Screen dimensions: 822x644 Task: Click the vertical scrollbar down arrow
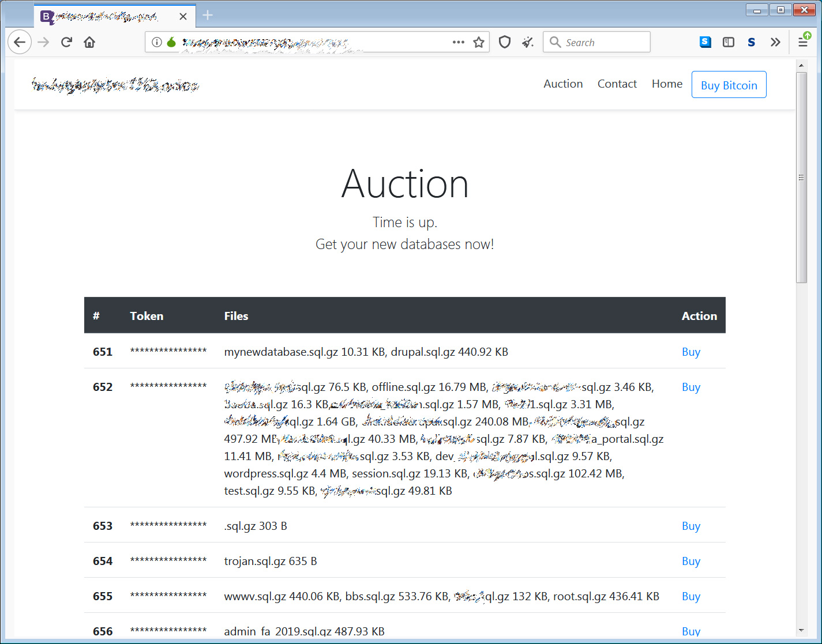click(801, 631)
